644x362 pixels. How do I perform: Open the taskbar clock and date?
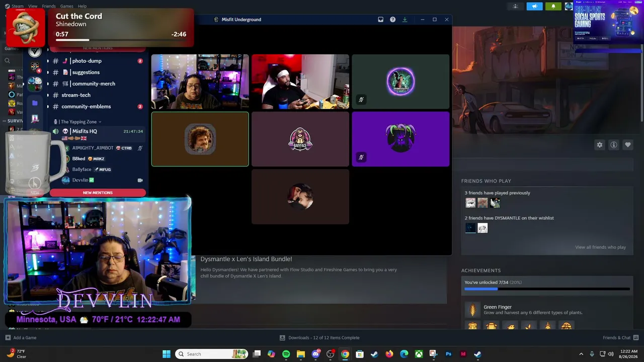[629, 354]
